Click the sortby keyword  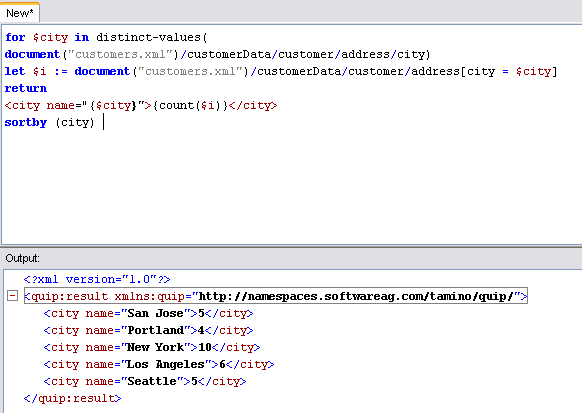click(26, 122)
